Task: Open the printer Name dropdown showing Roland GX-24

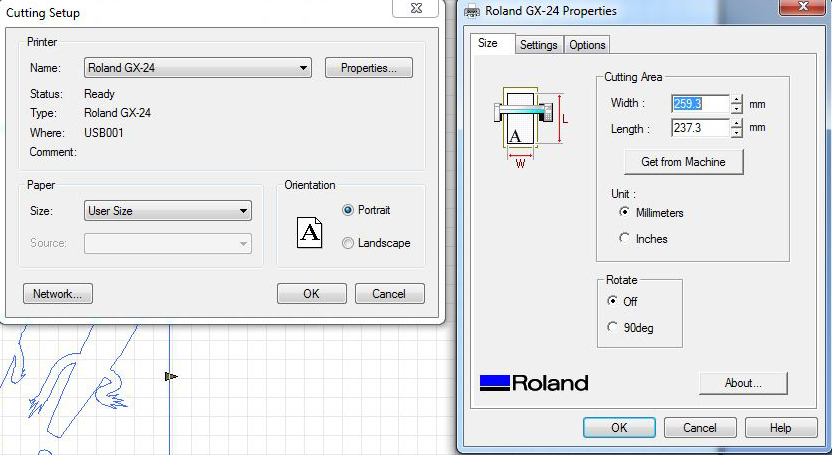Action: (x=197, y=68)
